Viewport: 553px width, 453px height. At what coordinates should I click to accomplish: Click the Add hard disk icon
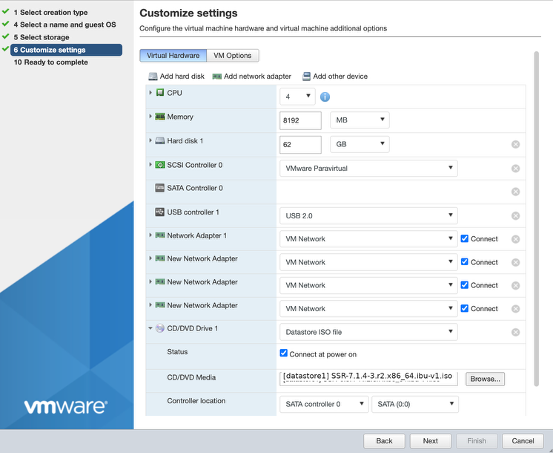tap(152, 76)
